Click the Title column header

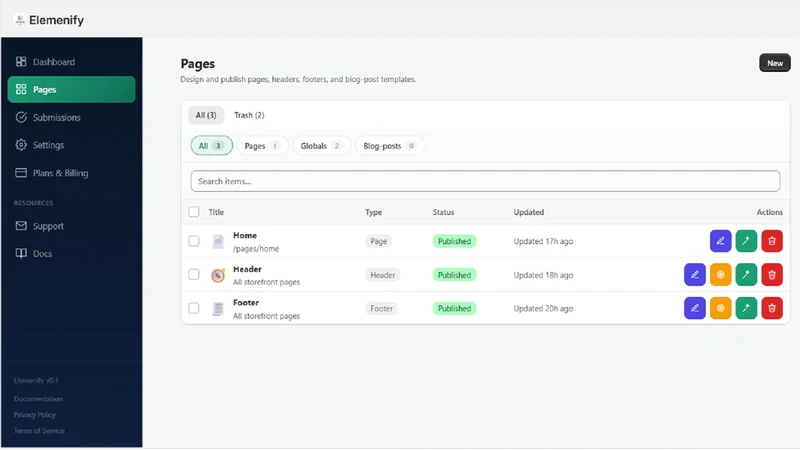(x=216, y=212)
